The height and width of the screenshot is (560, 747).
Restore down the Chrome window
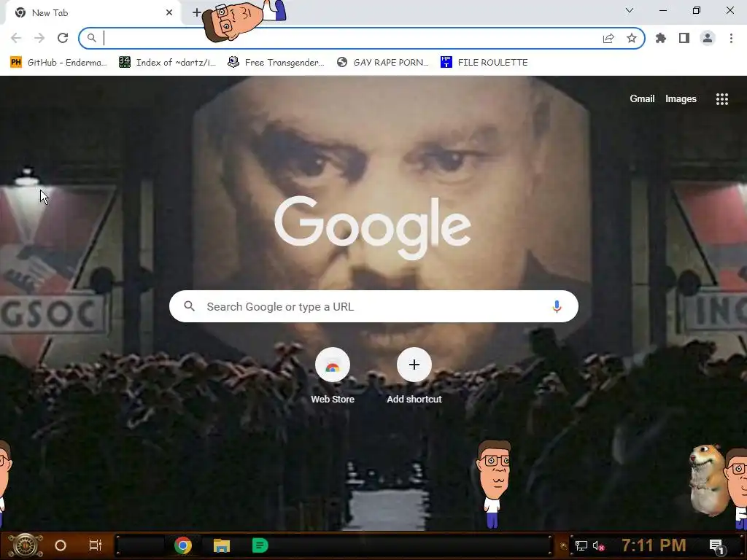697,10
